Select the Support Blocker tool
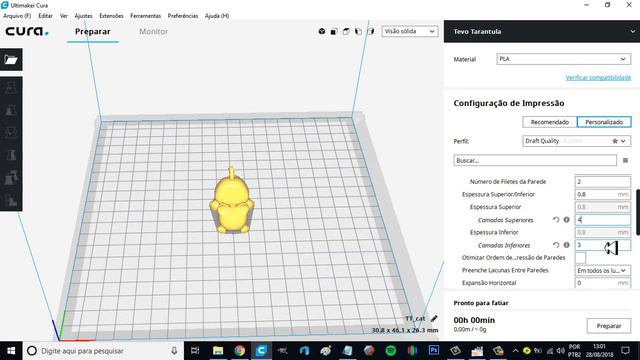The width and height of the screenshot is (640, 360). coord(11,200)
